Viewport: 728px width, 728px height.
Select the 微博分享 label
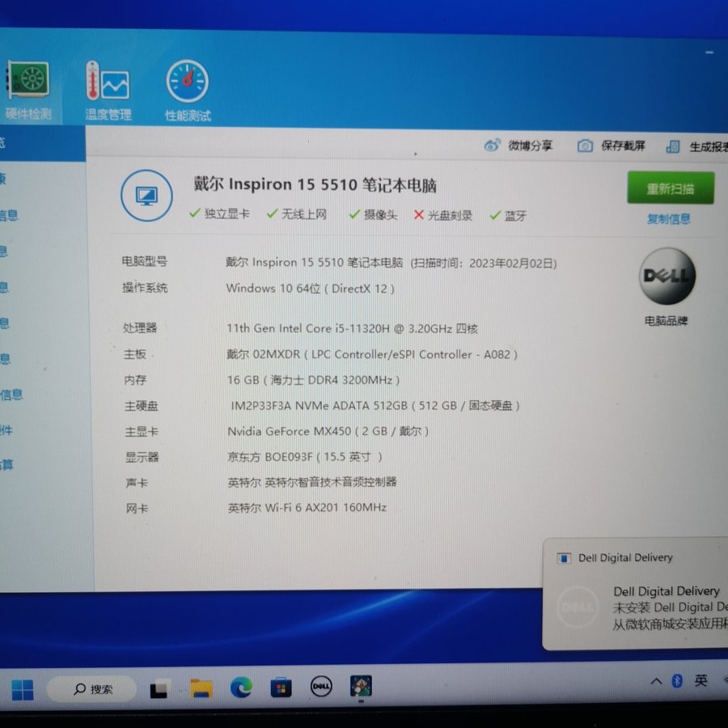click(530, 146)
